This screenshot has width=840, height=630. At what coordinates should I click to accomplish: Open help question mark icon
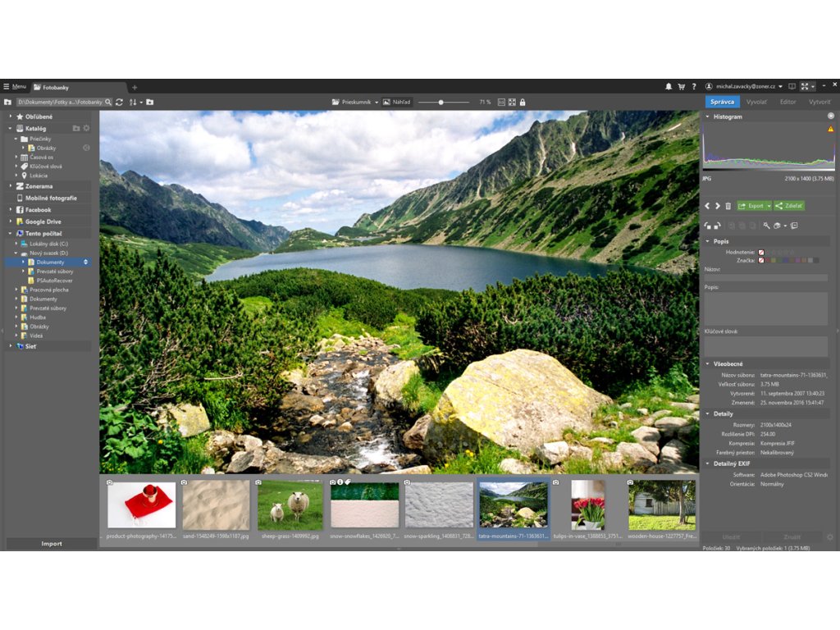click(x=694, y=86)
